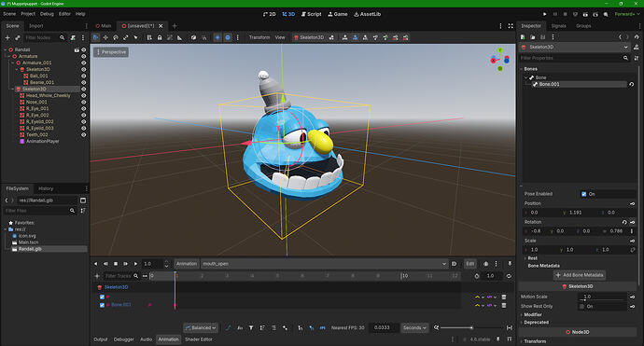Image resolution: width=644 pixels, height=346 pixels.
Task: Expand the Modifier section in Inspector
Action: click(533, 315)
